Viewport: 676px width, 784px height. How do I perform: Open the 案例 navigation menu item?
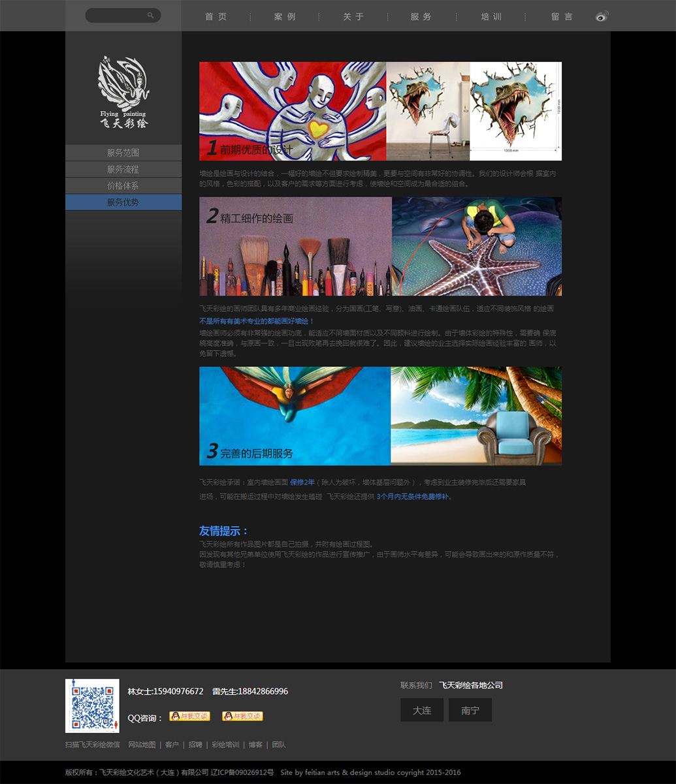coord(285,17)
